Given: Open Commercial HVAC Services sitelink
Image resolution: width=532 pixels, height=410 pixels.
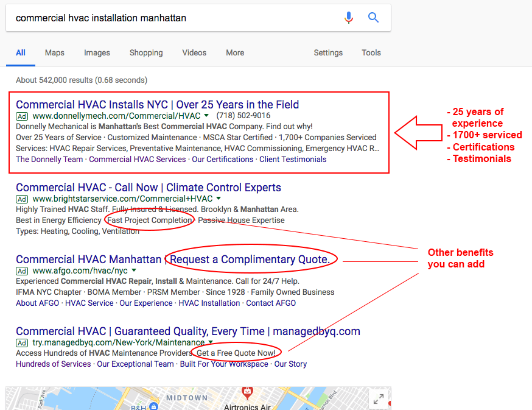Looking at the screenshot, I should coord(138,160).
